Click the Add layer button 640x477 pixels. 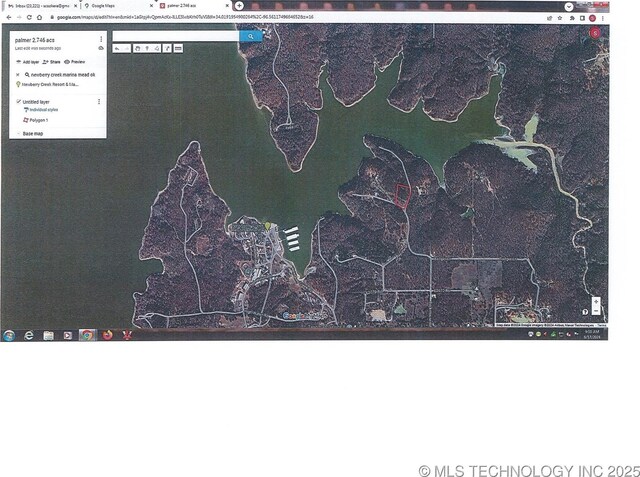pyautogui.click(x=27, y=62)
